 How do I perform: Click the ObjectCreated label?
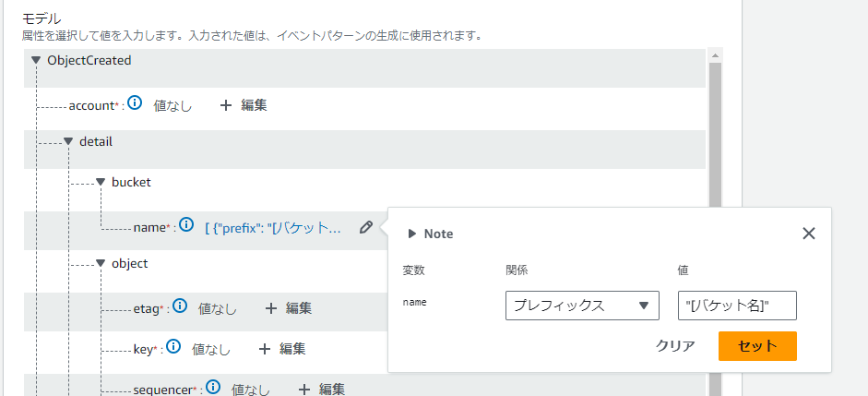pos(89,60)
